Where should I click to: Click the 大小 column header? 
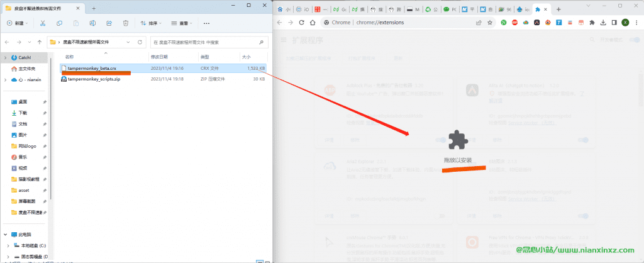coord(246,57)
